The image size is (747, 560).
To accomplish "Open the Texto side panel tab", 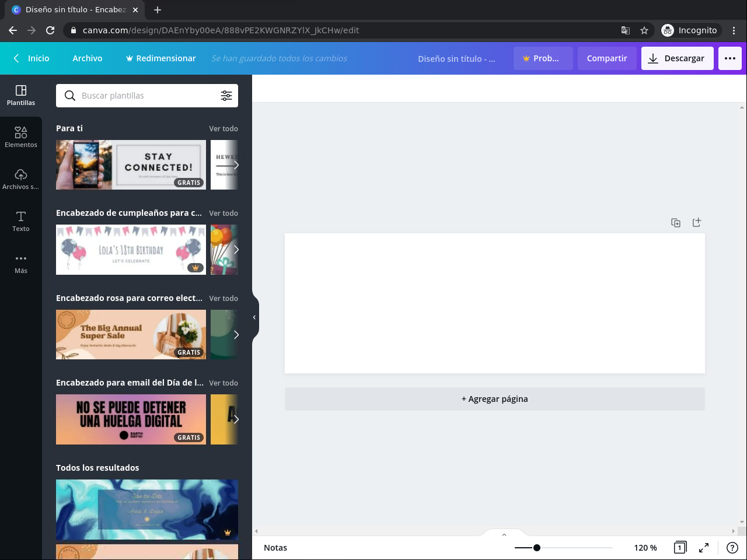I will 21,222.
